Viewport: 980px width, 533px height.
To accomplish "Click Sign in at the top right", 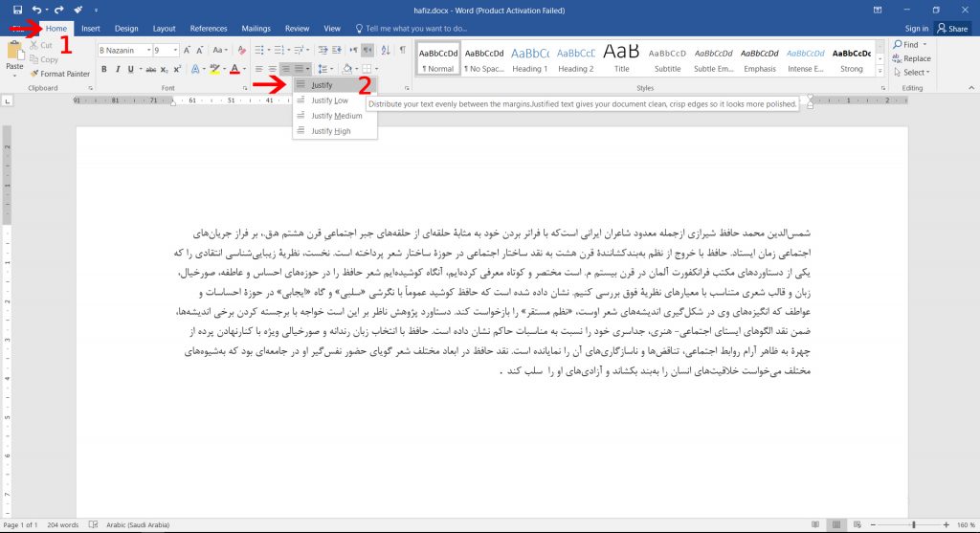I will click(x=916, y=29).
